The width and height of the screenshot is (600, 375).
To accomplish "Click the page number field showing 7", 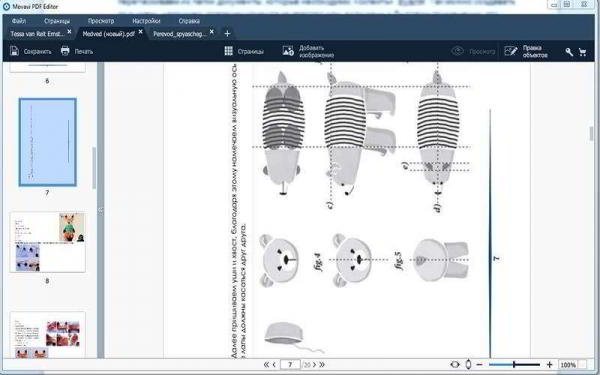I will coord(290,365).
